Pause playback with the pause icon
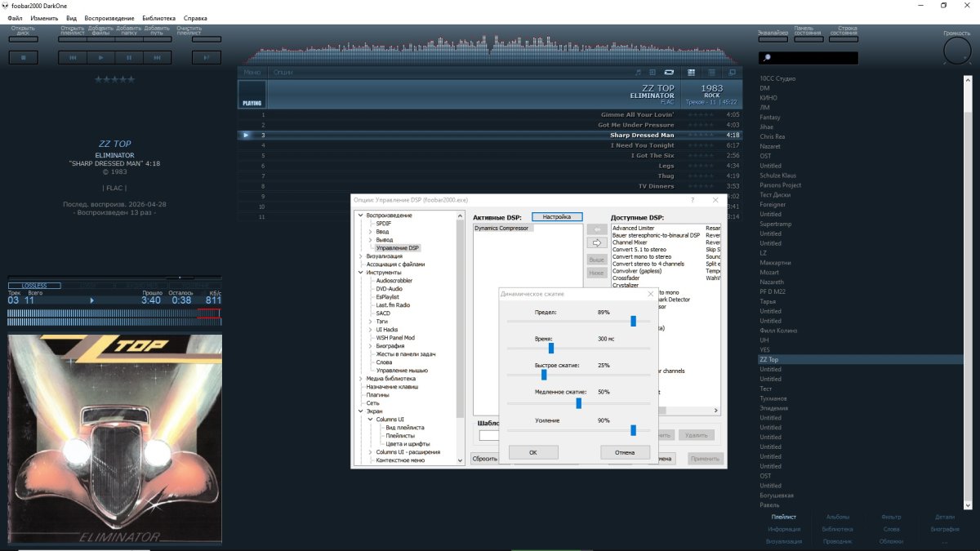This screenshot has height=551, width=980. click(x=128, y=58)
